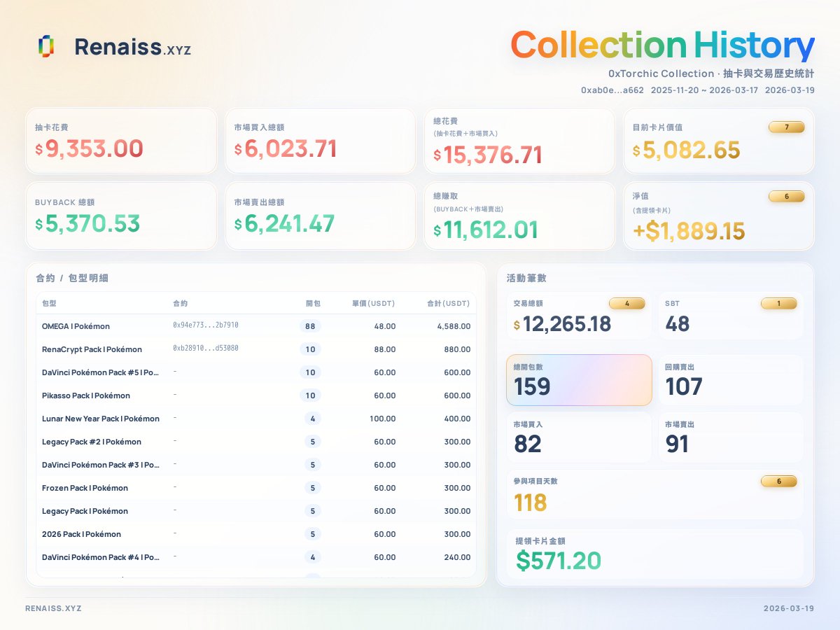Click the 合約 column header
The width and height of the screenshot is (840, 630).
tap(180, 303)
